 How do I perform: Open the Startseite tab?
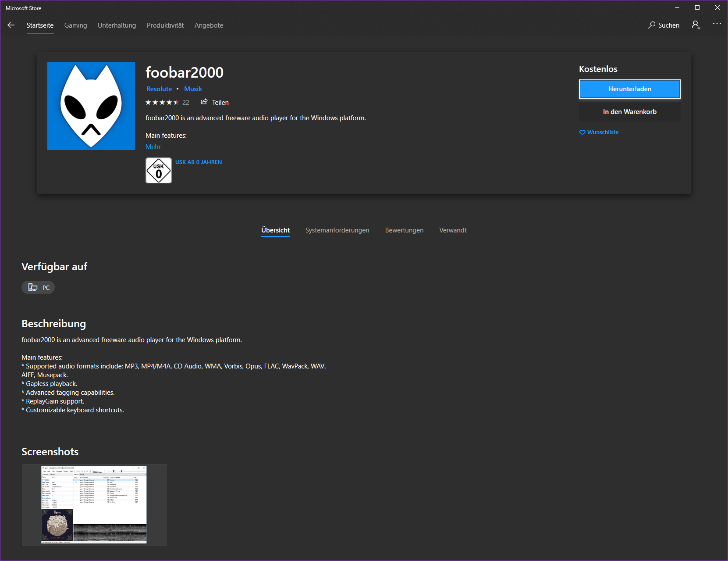point(40,25)
